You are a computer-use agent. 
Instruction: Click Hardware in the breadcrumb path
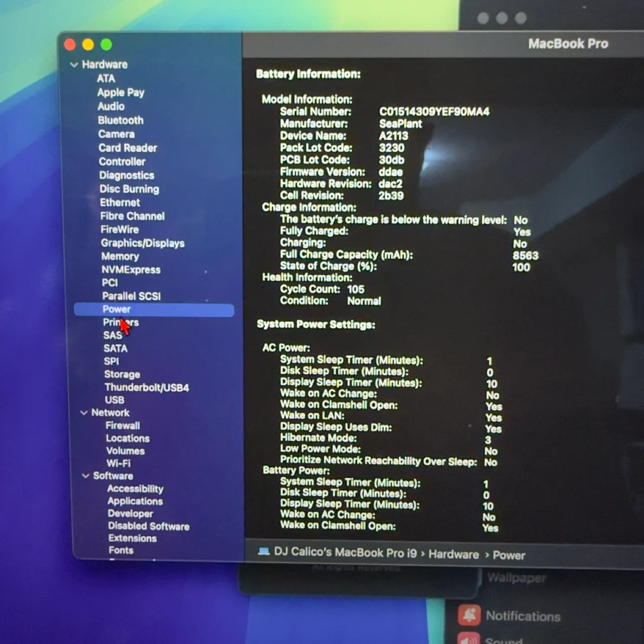pyautogui.click(x=453, y=554)
